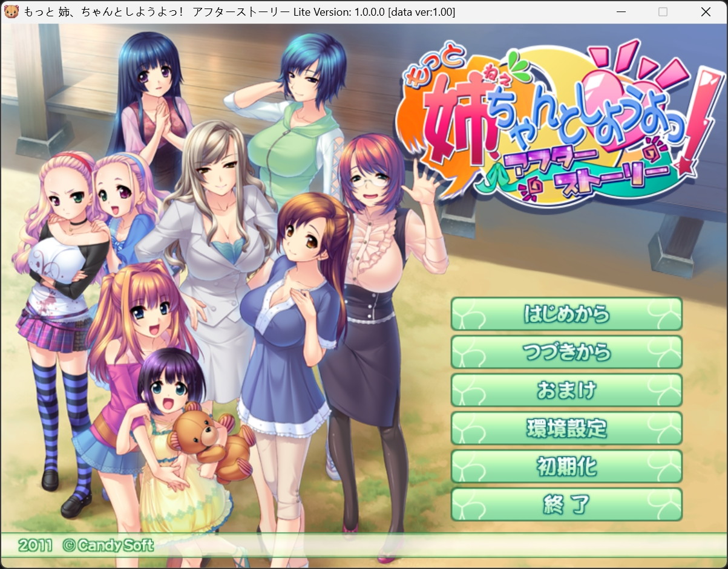Click 終了 to exit the game
The image size is (728, 569).
pos(566,504)
